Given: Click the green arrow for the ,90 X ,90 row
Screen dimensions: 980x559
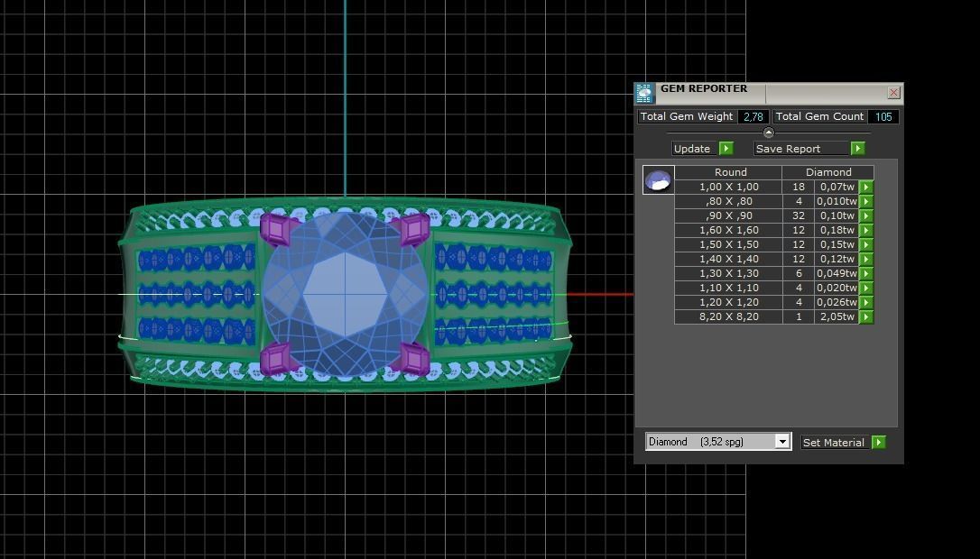Looking at the screenshot, I should [866, 215].
